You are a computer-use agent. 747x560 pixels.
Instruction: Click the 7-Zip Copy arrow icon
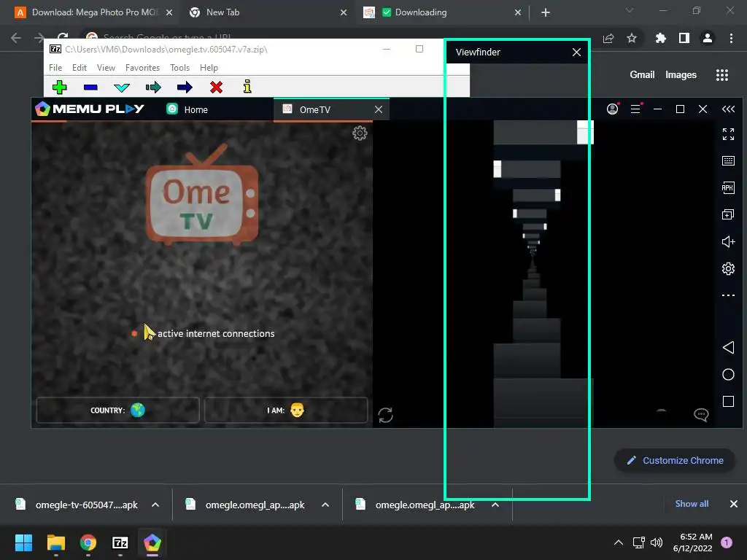pyautogui.click(x=153, y=87)
